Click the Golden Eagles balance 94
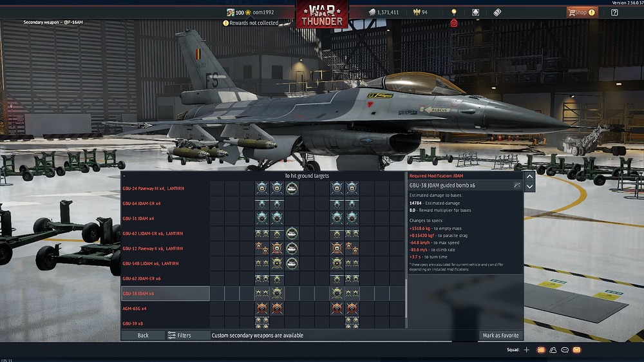Image resolution: width=644 pixels, height=362 pixels. tap(420, 12)
